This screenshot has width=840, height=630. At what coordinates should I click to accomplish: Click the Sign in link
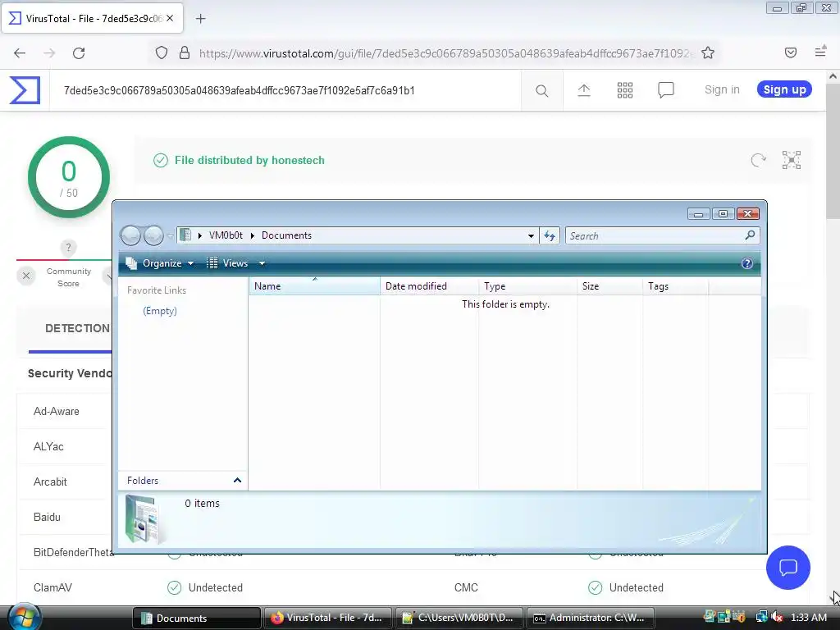tap(722, 90)
